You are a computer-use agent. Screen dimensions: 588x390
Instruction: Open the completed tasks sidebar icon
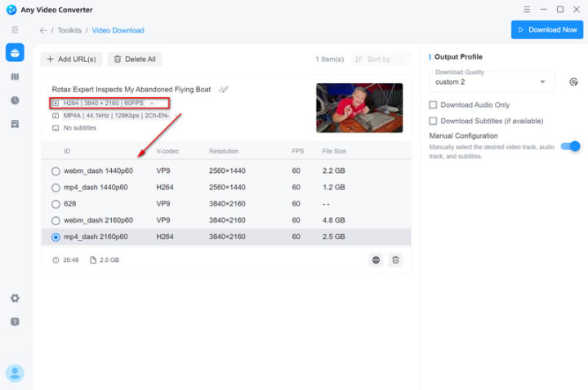coord(15,124)
